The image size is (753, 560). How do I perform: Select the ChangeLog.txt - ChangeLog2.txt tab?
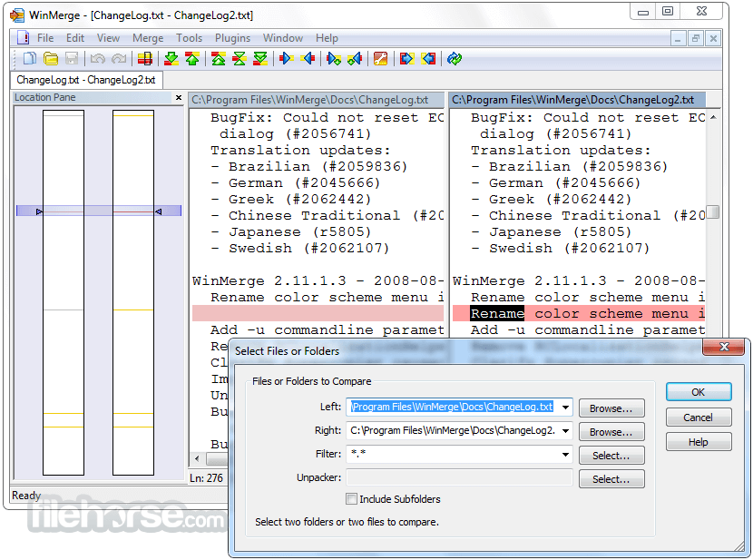click(x=86, y=80)
